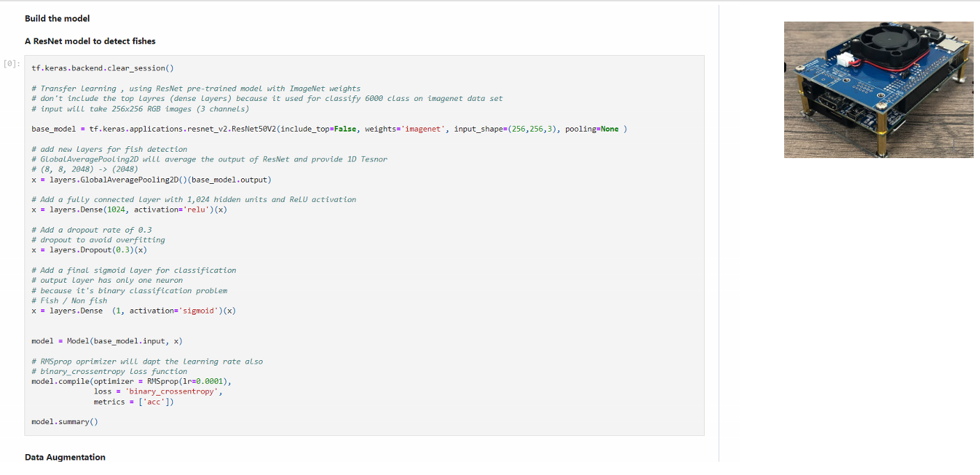Click the layers.Dropout(0.3)(x) line
980x475 pixels.
pyautogui.click(x=89, y=250)
